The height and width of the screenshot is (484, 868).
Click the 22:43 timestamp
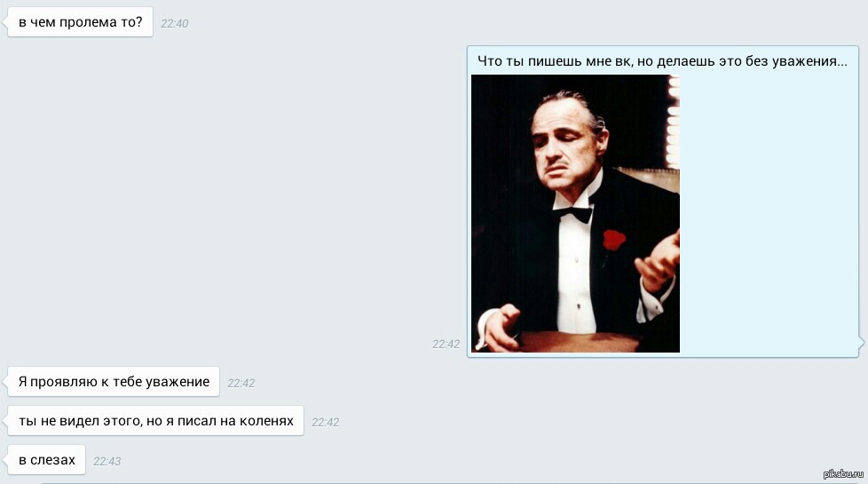107,461
